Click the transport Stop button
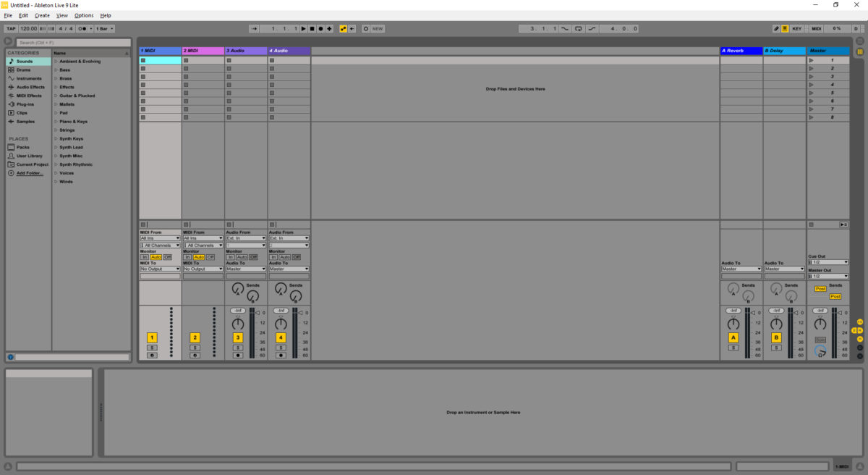Viewport: 868px width, 475px height. coord(312,28)
